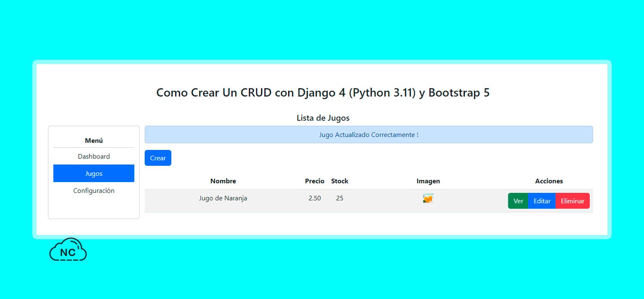Click the price value 2.50
This screenshot has width=644, height=299.
pyautogui.click(x=315, y=198)
